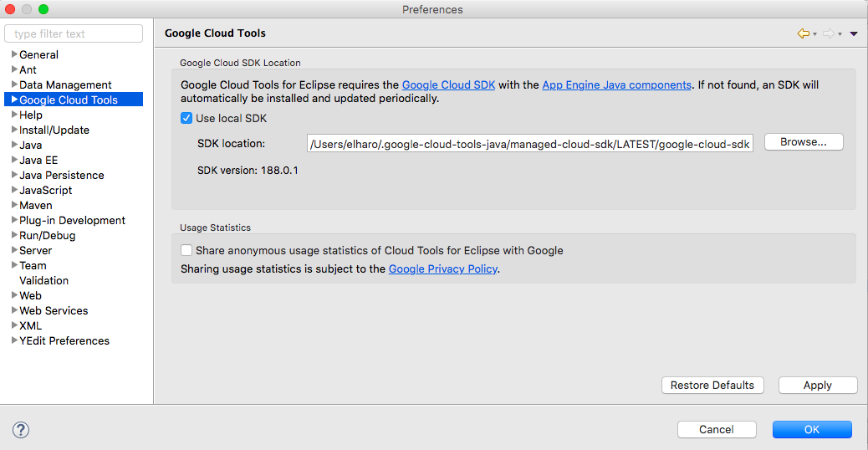
Task: Click the Browse button for SDK location
Action: coord(803,142)
